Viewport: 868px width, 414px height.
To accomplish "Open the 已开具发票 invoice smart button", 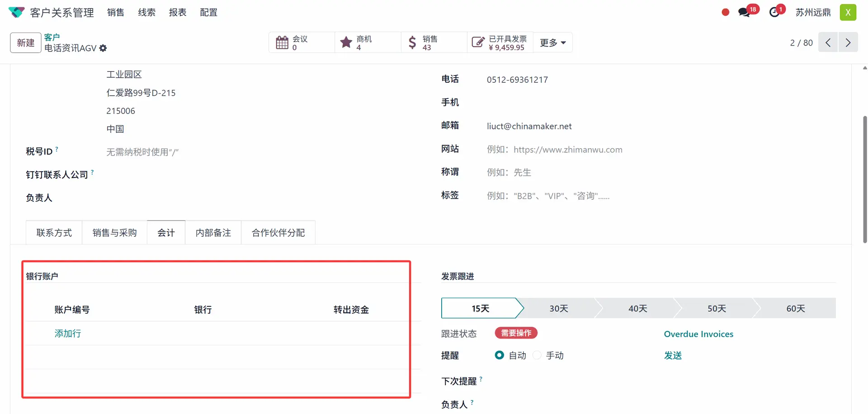I will pos(500,42).
